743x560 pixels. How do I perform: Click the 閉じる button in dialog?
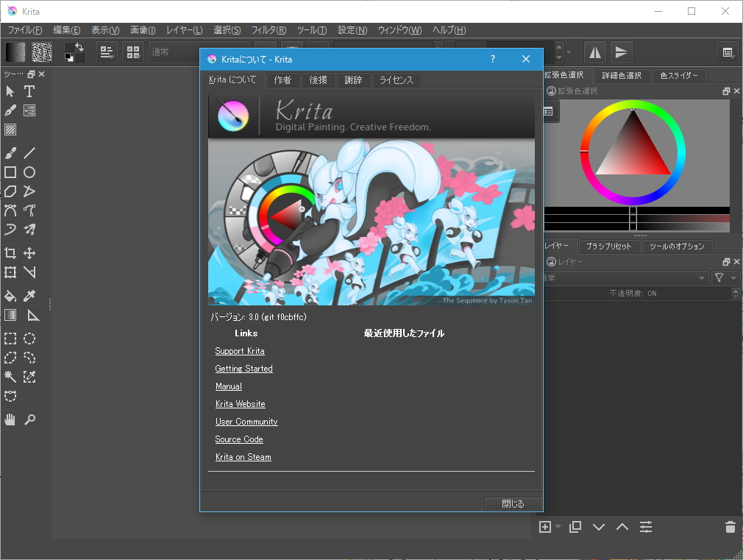[513, 503]
